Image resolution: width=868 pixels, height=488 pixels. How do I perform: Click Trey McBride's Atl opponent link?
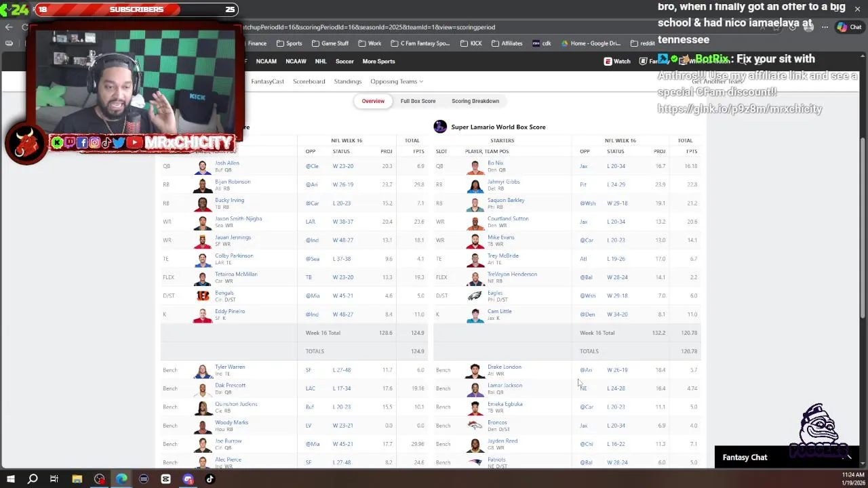583,258
